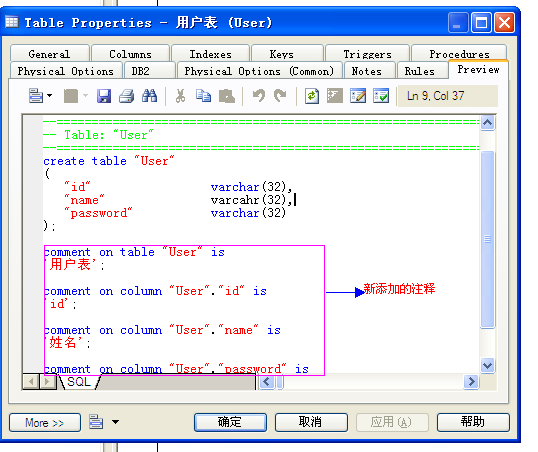Click the 'create table' line in editor
The image size is (538, 452).
pyautogui.click(x=109, y=161)
